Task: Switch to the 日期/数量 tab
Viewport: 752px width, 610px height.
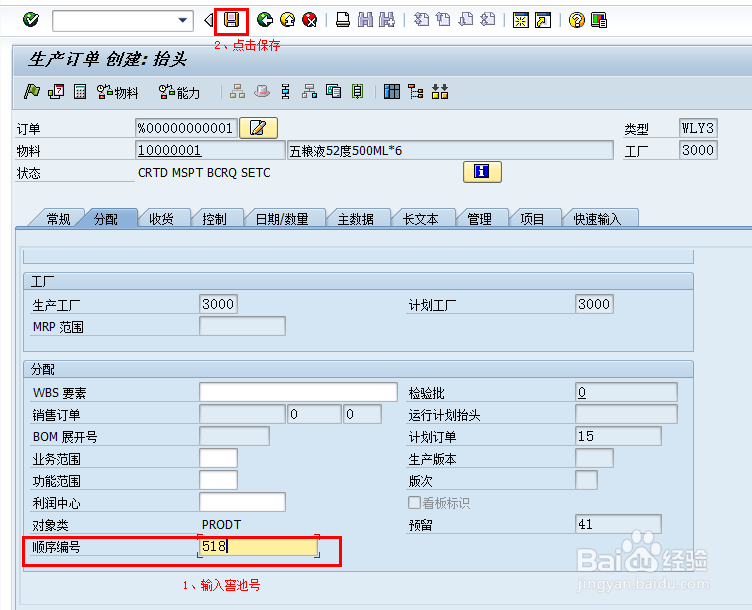Action: click(x=282, y=219)
